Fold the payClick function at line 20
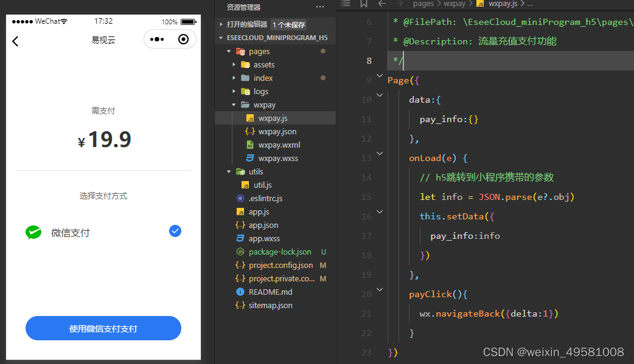This screenshot has width=634, height=364. [x=380, y=289]
